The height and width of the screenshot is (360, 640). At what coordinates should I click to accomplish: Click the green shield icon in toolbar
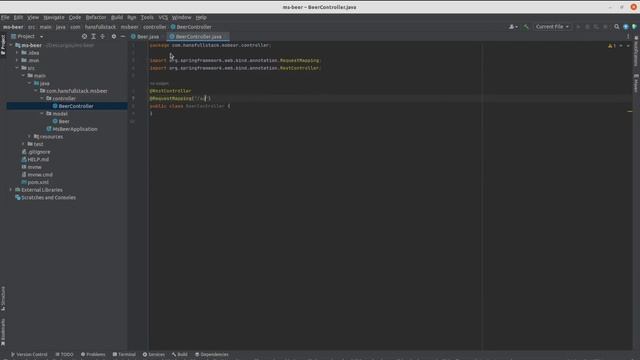coord(634,27)
